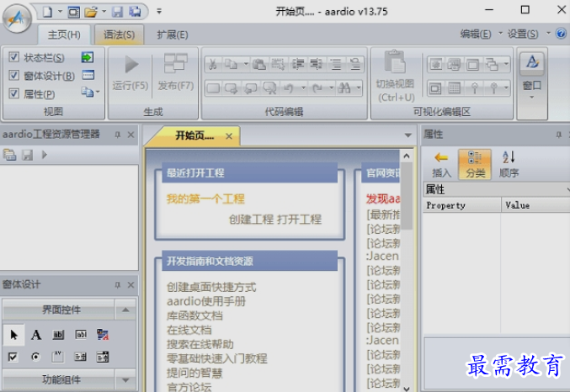Open the 零基础快速入门教程 link
This screenshot has width=570, height=392.
click(x=216, y=359)
